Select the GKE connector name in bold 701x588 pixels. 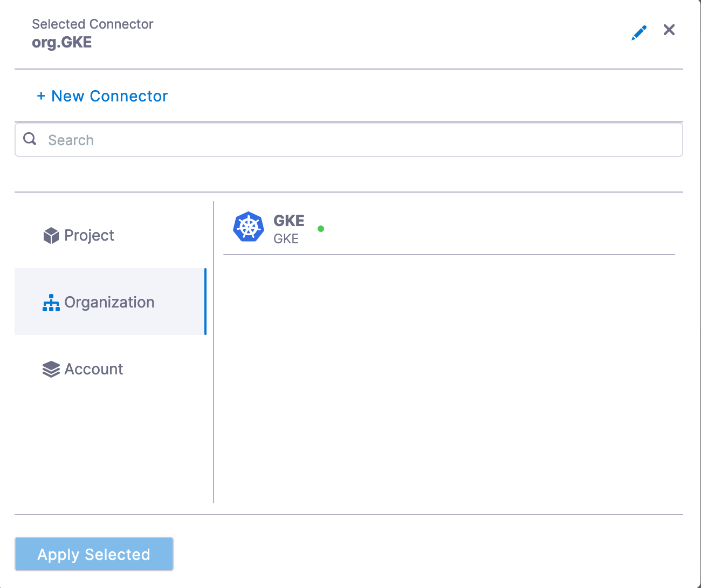[289, 221]
